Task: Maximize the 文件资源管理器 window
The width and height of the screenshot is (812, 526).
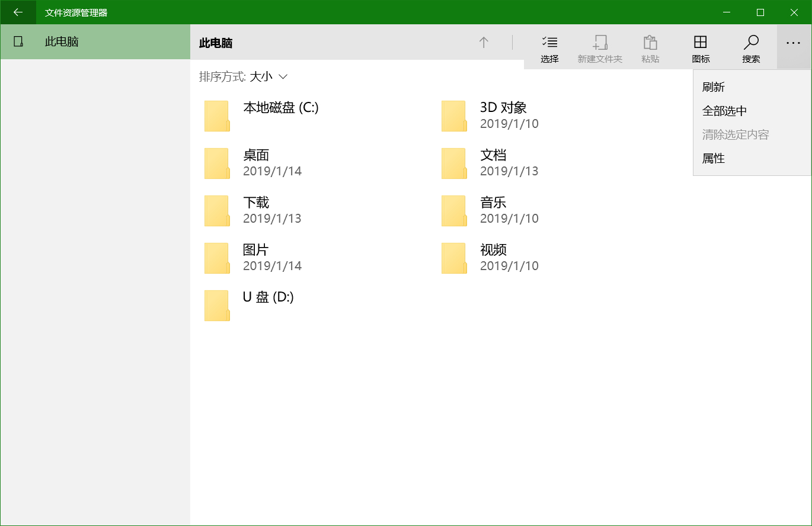Action: (x=760, y=12)
